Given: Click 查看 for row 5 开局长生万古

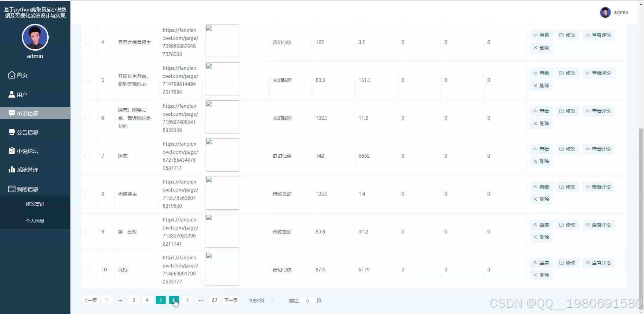Looking at the screenshot, I should pyautogui.click(x=541, y=73).
